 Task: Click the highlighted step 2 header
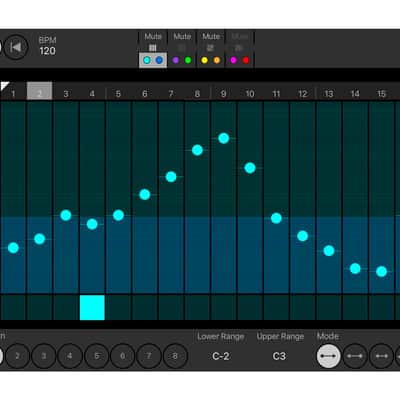pos(39,91)
